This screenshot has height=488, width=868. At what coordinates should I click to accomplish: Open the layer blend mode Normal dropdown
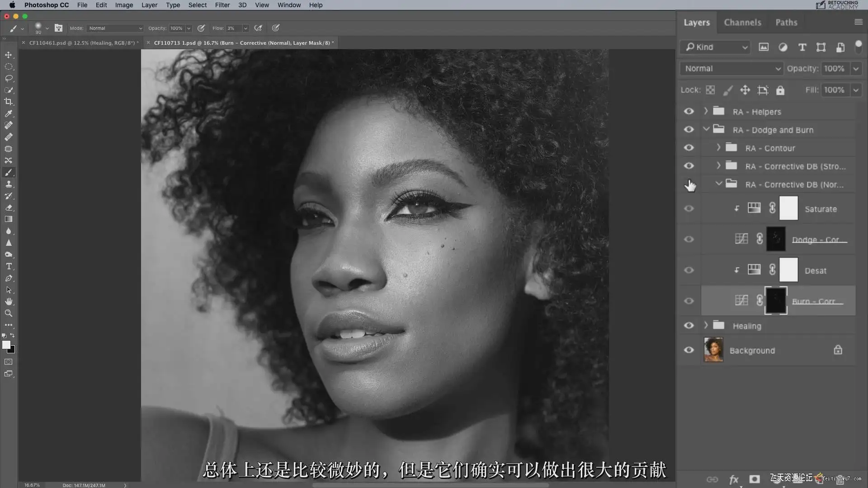[x=731, y=69]
